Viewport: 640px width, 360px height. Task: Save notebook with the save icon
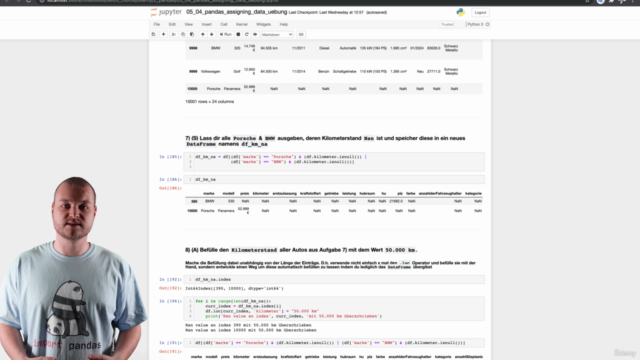pos(153,35)
